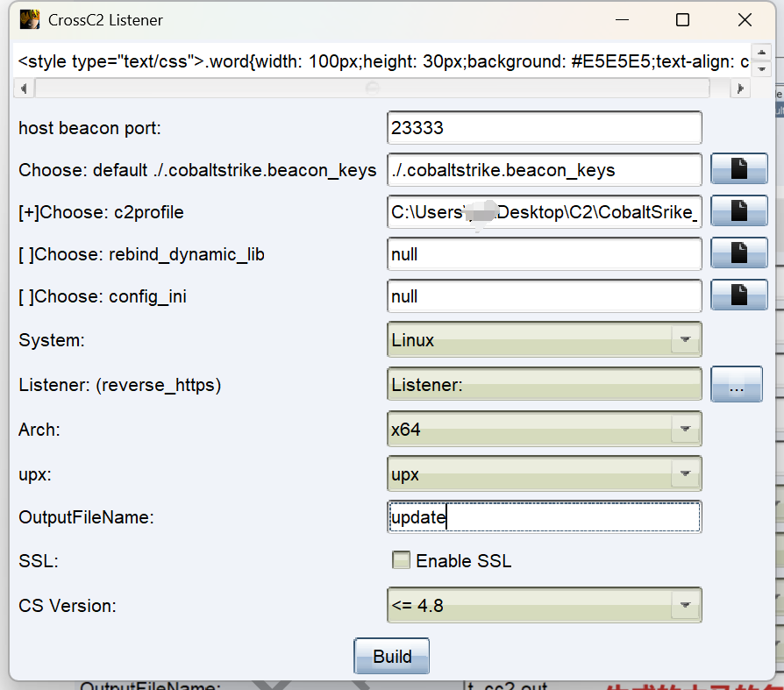Click the horizontal scrollbar left arrow
This screenshot has width=784, height=690.
[24, 89]
